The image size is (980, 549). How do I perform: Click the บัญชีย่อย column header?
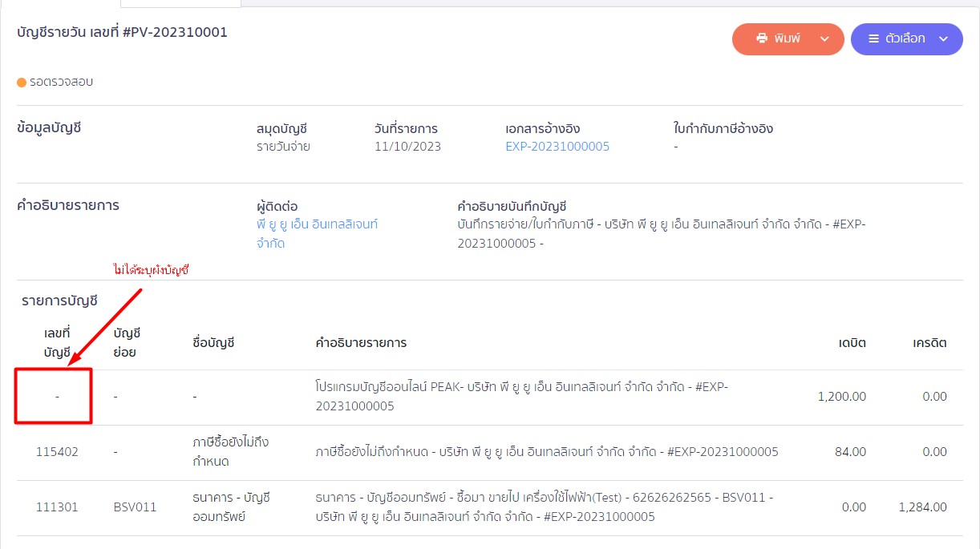(127, 342)
